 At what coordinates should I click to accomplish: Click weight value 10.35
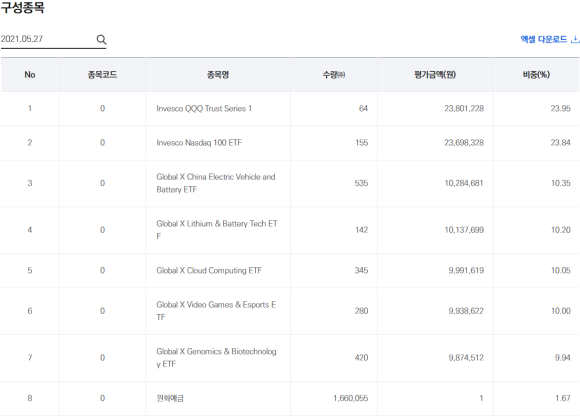tap(561, 183)
